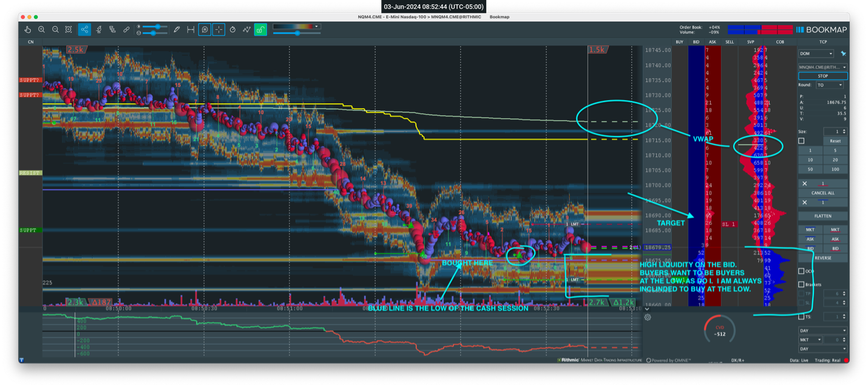Select the COB column header

[x=780, y=42]
